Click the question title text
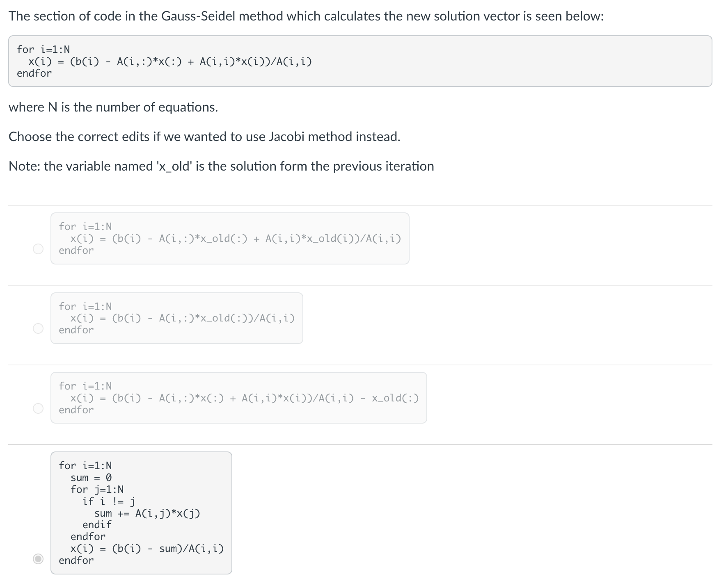Image resolution: width=719 pixels, height=588 pixels. [x=306, y=17]
